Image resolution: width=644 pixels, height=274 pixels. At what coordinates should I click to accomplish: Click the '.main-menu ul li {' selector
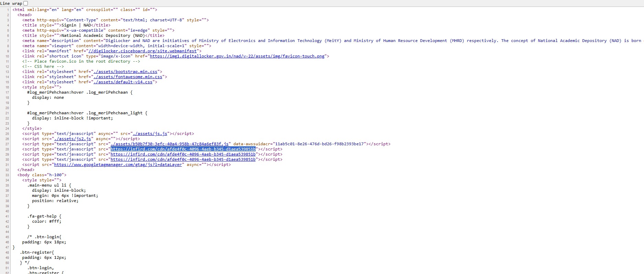49,185
